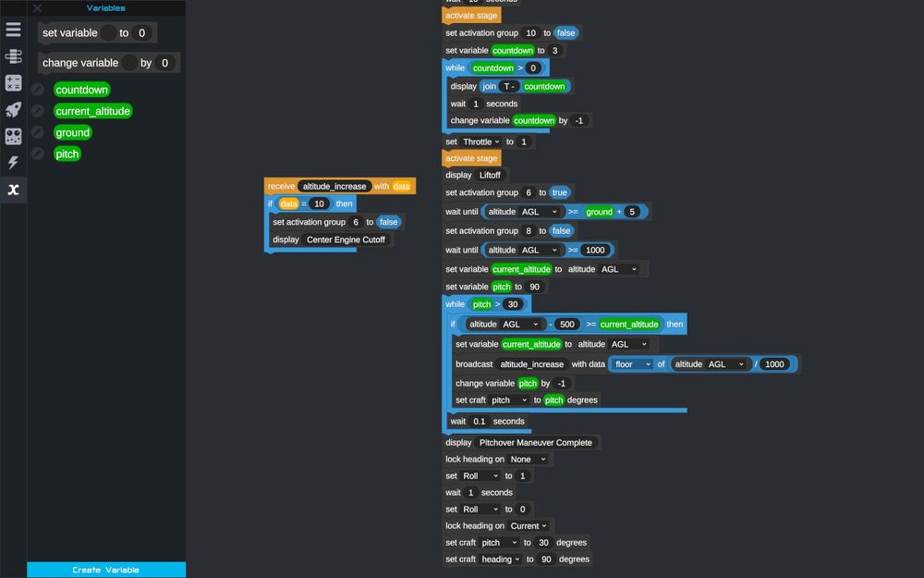Select the rocket craft instructions icon
This screenshot has height=578, width=924.
coord(13,109)
